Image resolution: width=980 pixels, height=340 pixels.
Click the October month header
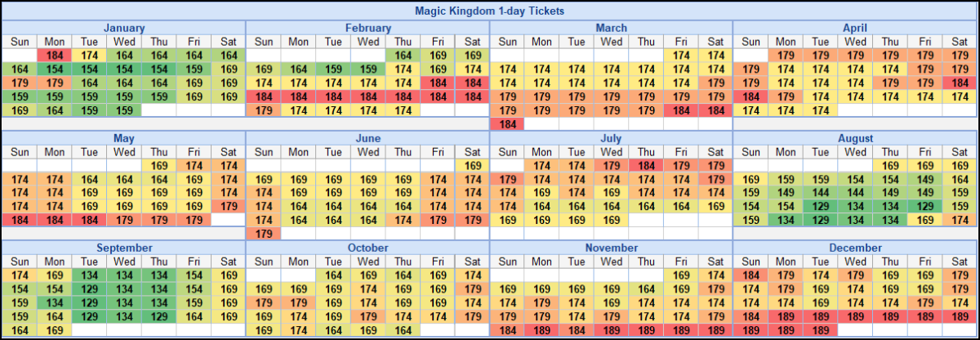click(x=367, y=248)
